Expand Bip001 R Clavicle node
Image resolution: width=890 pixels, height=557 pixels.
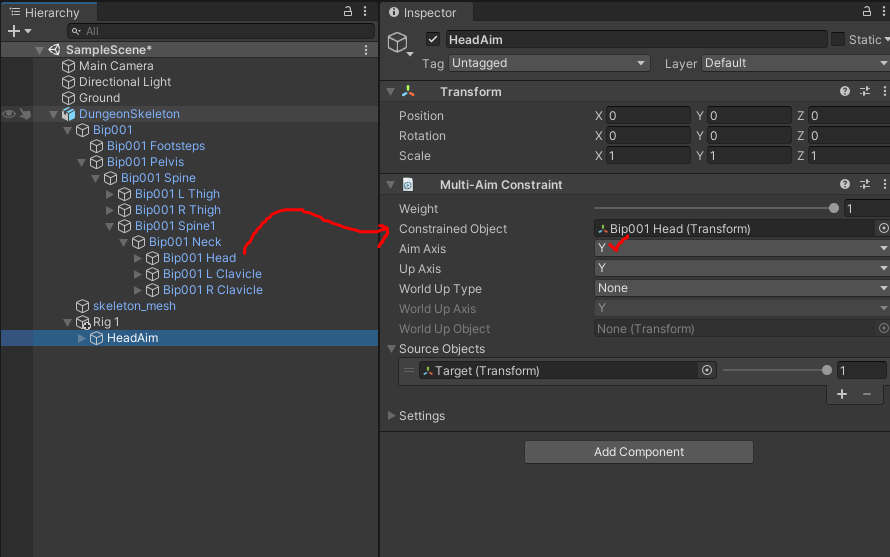coord(137,290)
